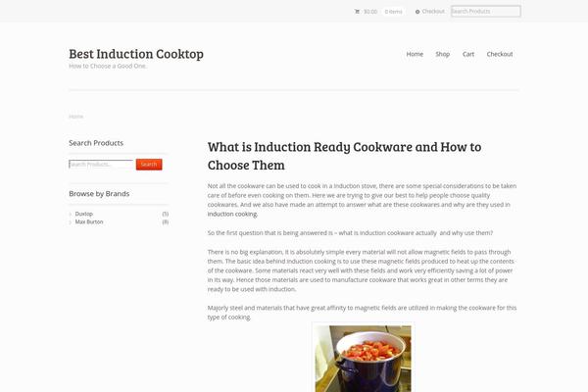
Task: Click the Checkout arrow icon in top bar
Action: click(x=417, y=12)
